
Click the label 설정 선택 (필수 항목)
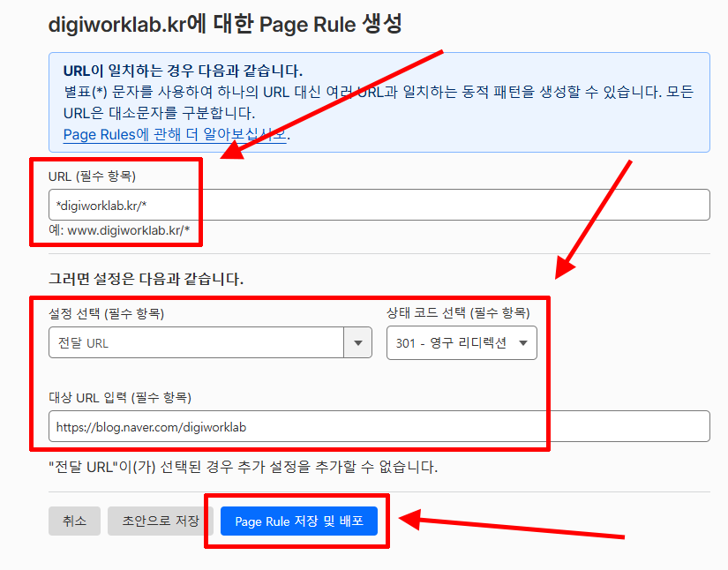pyautogui.click(x=106, y=314)
